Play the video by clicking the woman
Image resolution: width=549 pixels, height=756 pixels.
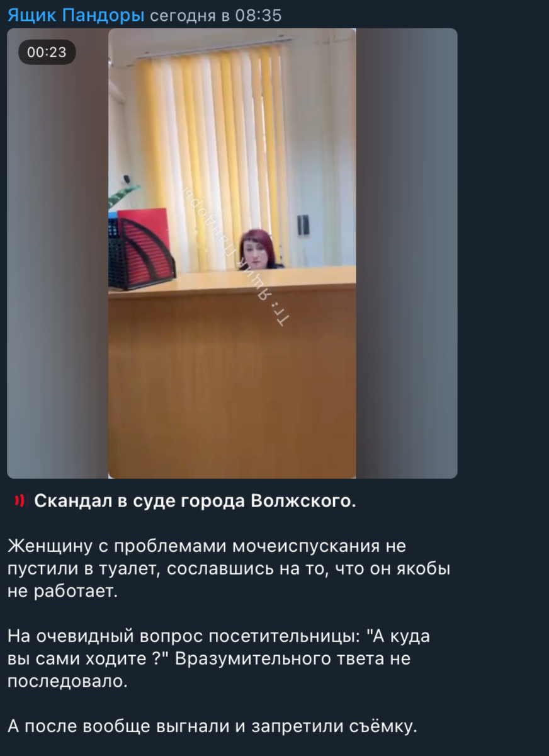pos(258,248)
